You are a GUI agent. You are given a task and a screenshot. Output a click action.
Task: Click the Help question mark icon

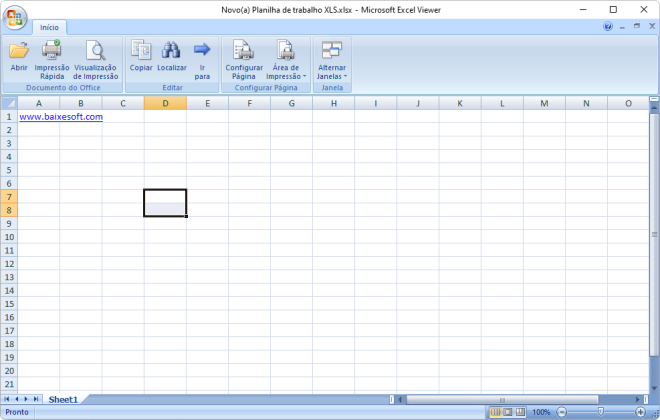608,27
